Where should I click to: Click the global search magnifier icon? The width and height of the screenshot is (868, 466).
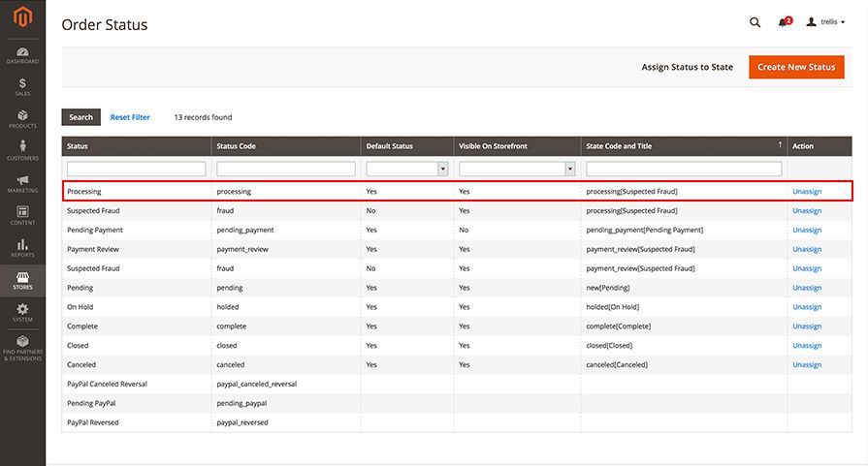point(755,22)
